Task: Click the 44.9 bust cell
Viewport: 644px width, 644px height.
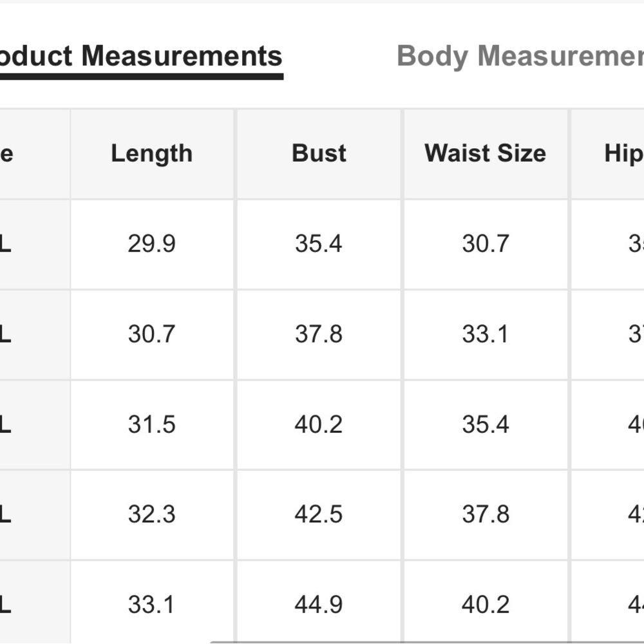Action: 319,605
